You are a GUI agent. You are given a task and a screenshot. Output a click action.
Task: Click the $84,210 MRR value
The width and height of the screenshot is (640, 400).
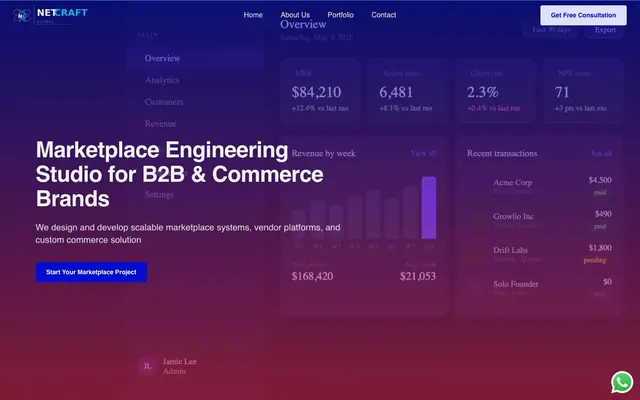point(316,92)
